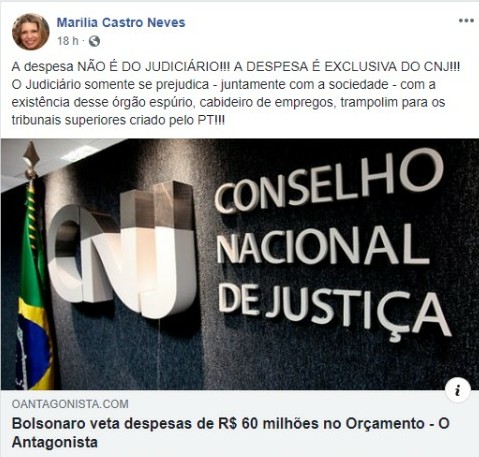Click the large CNJ logo in preview image

[x=121, y=250]
